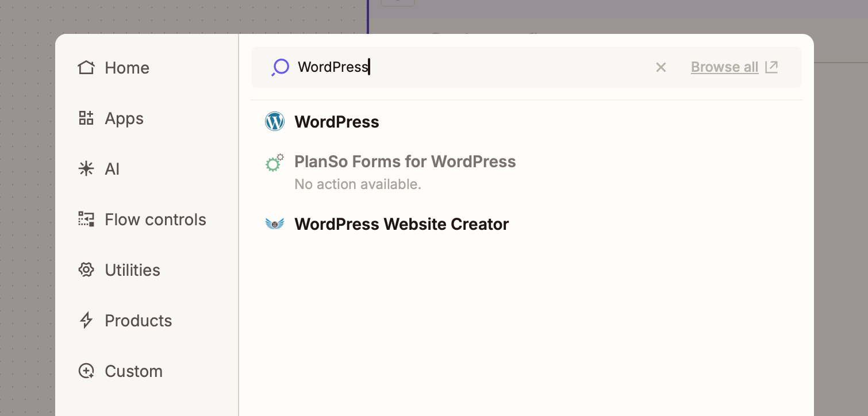The width and height of the screenshot is (868, 416).
Task: Click the Products lightning bolt icon
Action: (x=86, y=321)
